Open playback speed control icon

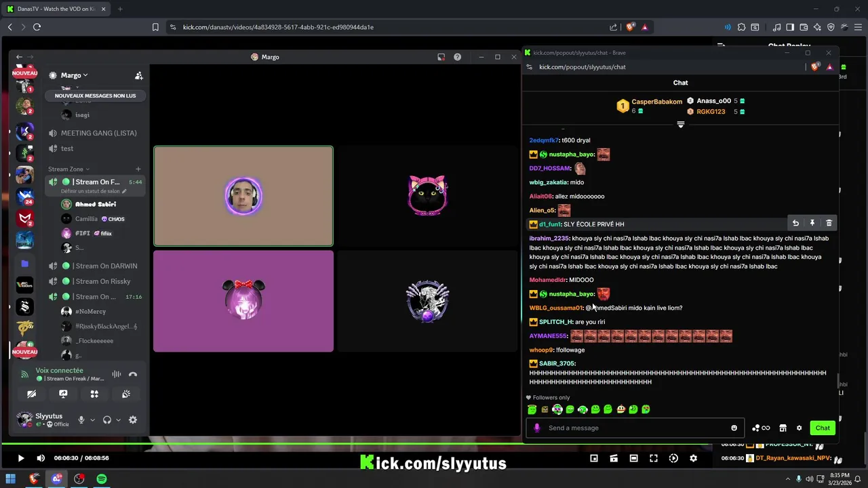click(x=673, y=458)
